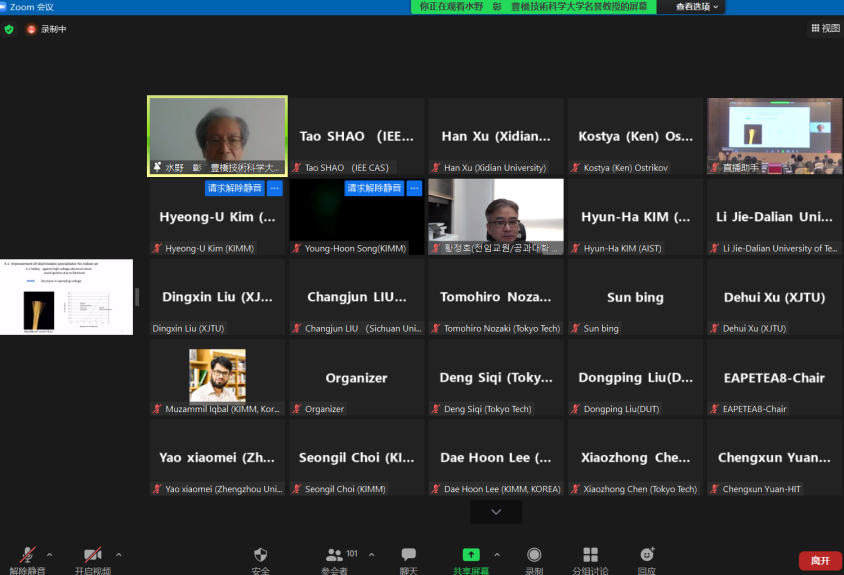Click the 视图 view layout menu
The width and height of the screenshot is (844, 575).
(x=825, y=29)
